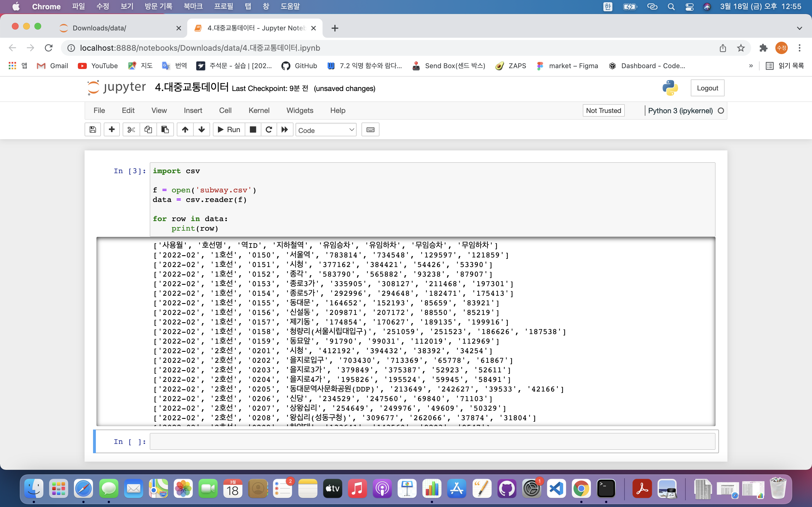This screenshot has height=507, width=812.
Task: Expand hidden bookmarks with the double chevron
Action: tap(751, 66)
